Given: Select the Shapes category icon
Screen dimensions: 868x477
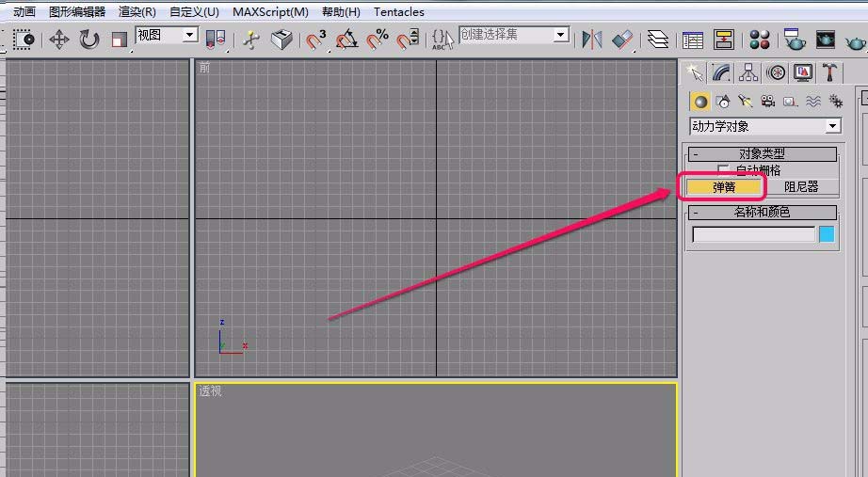Looking at the screenshot, I should [x=723, y=102].
